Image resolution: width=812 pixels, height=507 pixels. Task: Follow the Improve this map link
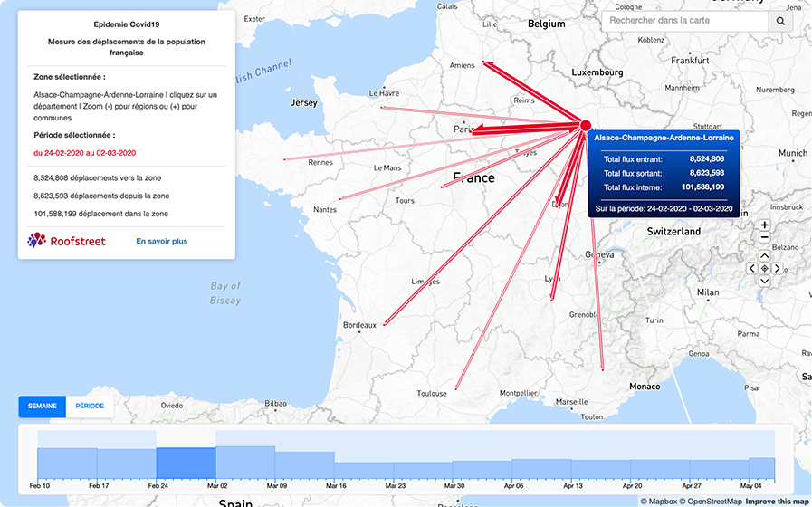point(777,502)
